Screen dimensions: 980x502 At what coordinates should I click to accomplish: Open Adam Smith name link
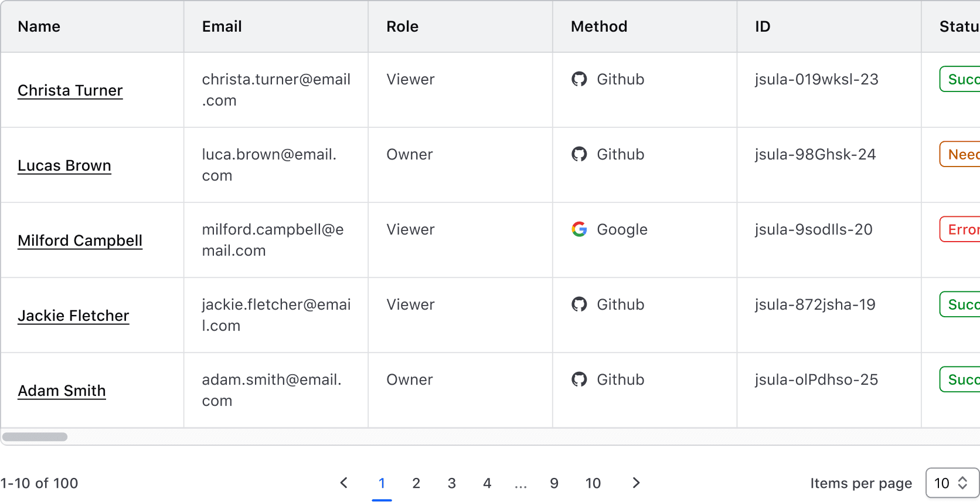(x=62, y=391)
